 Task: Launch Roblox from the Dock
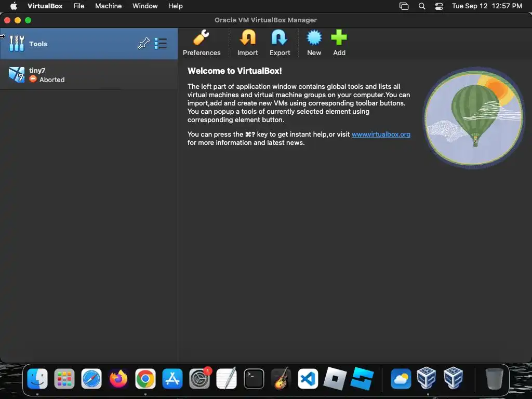tap(335, 379)
